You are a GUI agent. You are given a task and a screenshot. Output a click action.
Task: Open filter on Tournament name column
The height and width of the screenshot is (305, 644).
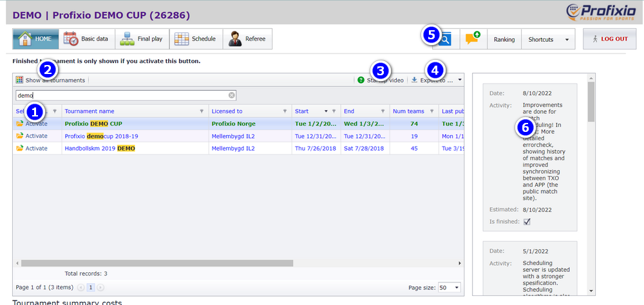coord(202,111)
